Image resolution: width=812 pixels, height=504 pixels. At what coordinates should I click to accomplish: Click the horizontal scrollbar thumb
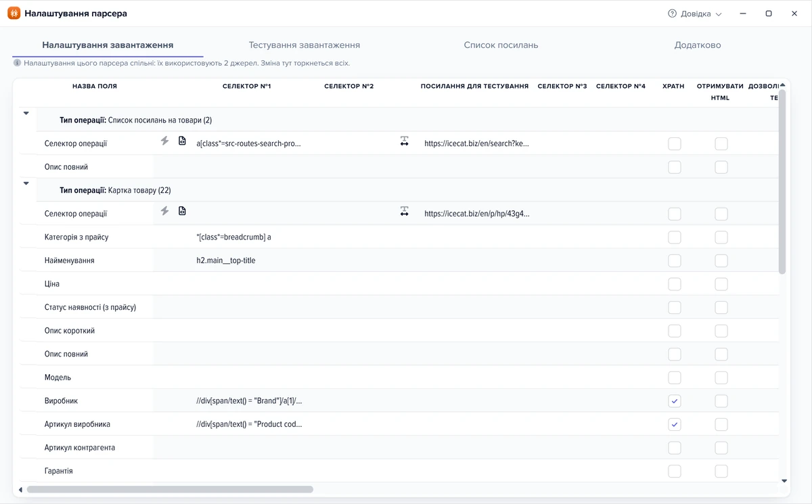[170, 489]
